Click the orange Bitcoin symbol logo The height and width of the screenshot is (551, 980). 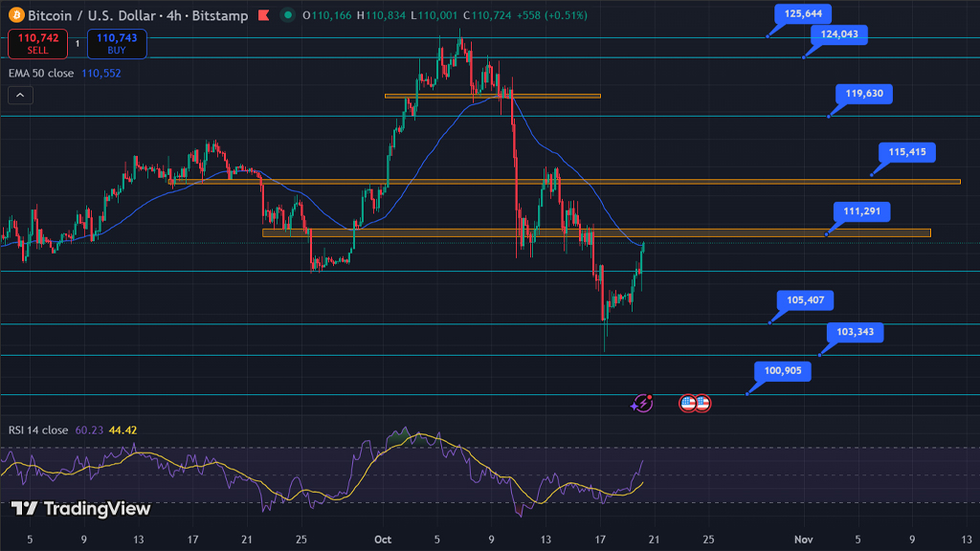coord(17,15)
